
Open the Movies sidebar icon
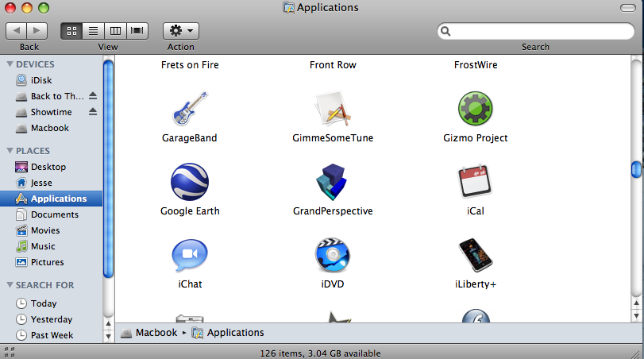pos(21,230)
